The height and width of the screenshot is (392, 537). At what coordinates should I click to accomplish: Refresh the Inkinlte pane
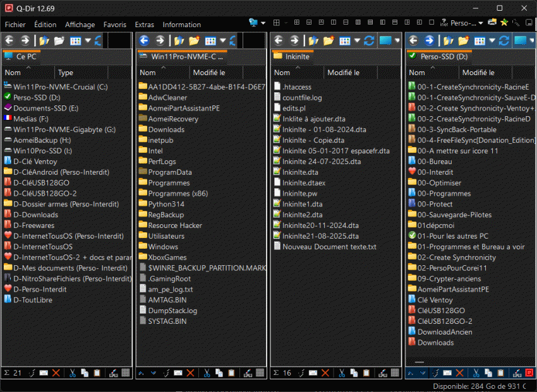pyautogui.click(x=369, y=40)
